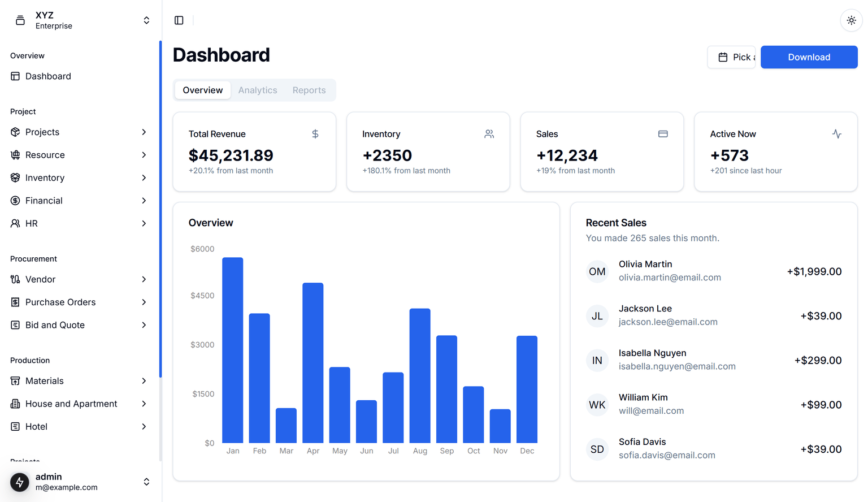Open the XYZ Enterprise team switcher
The width and height of the screenshot is (868, 502).
tap(146, 20)
